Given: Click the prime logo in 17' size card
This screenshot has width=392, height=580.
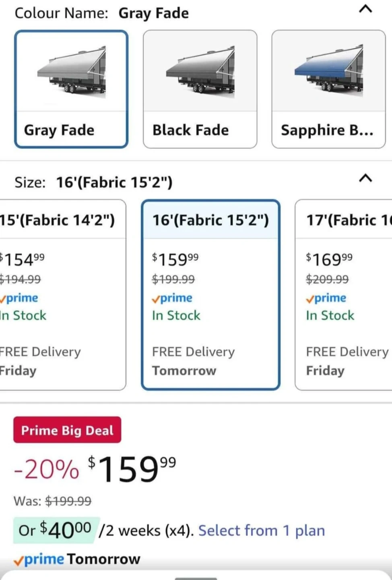Looking at the screenshot, I should [x=326, y=298].
